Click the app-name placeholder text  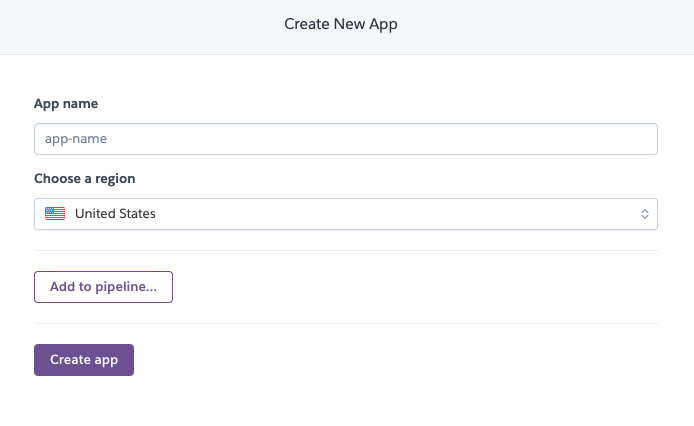click(x=76, y=139)
